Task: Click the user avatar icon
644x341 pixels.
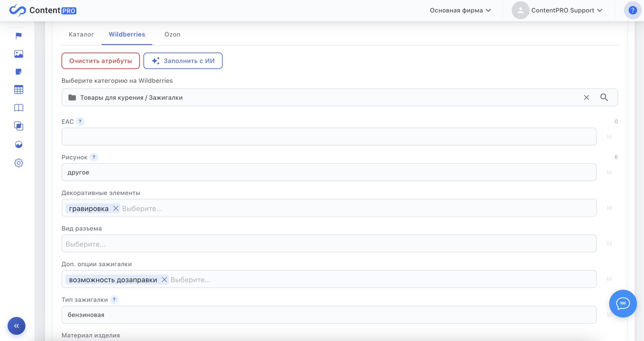Action: [x=520, y=10]
